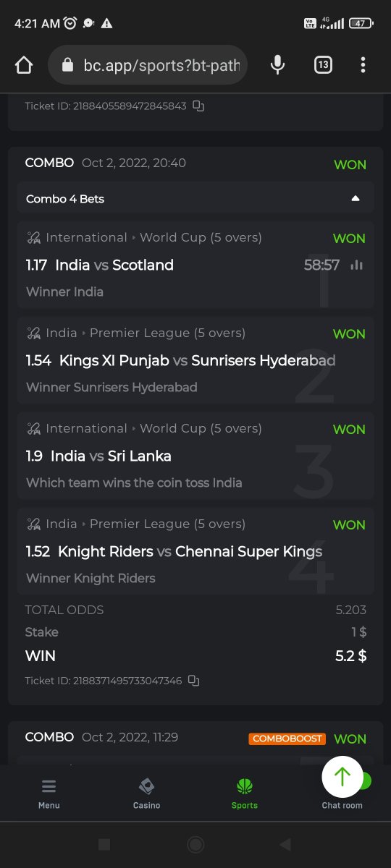Viewport: 391px width, 868px height.
Task: Select the Sports tab
Action: tap(245, 793)
